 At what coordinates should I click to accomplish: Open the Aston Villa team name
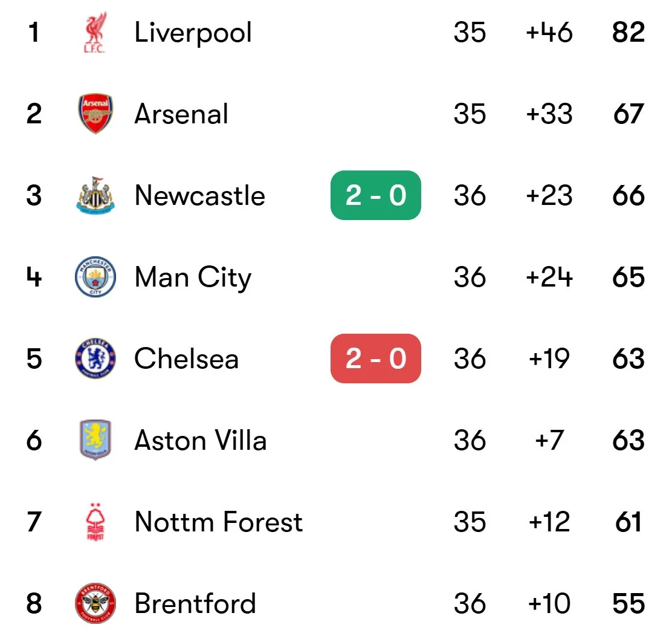coord(200,440)
